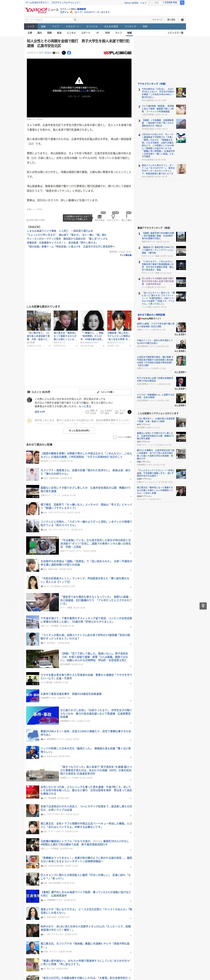
Task: Click the search magnifier button in header
Action: tap(75, 19)
